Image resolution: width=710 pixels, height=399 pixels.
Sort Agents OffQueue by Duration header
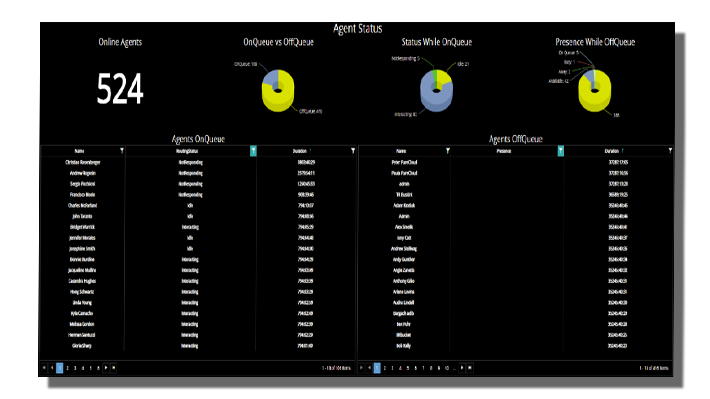coord(612,151)
